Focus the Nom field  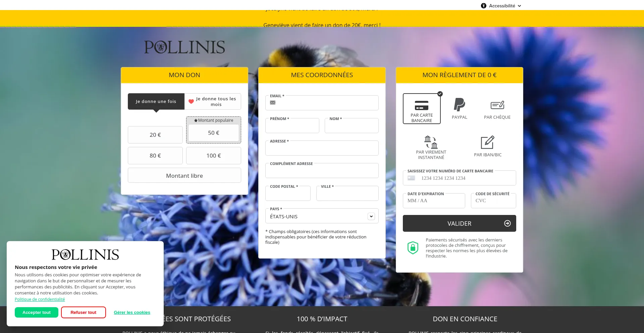click(x=352, y=125)
